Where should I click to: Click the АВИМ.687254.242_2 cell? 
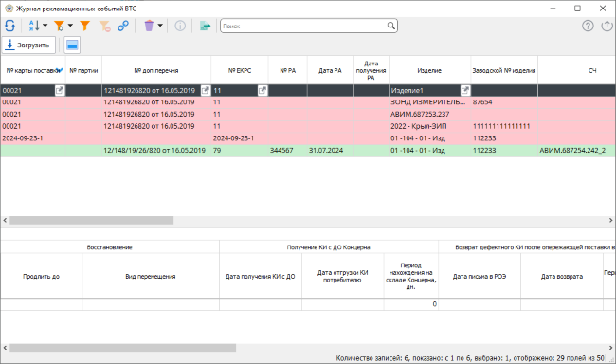(577, 151)
